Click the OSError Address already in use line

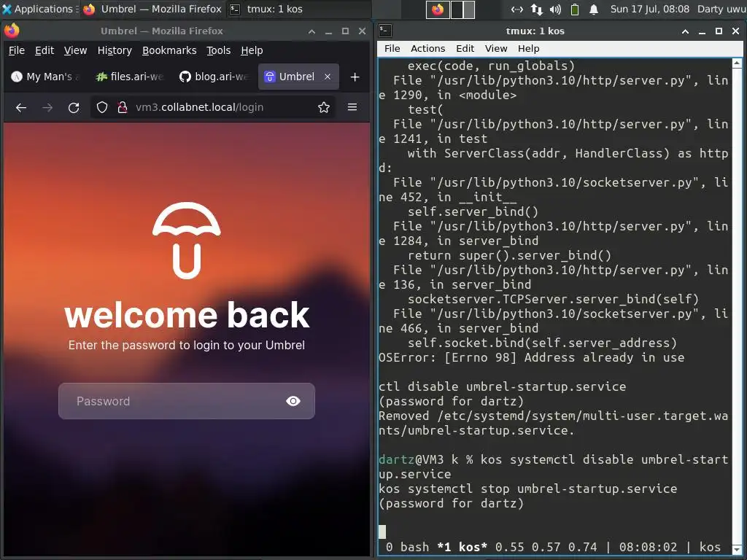532,357
